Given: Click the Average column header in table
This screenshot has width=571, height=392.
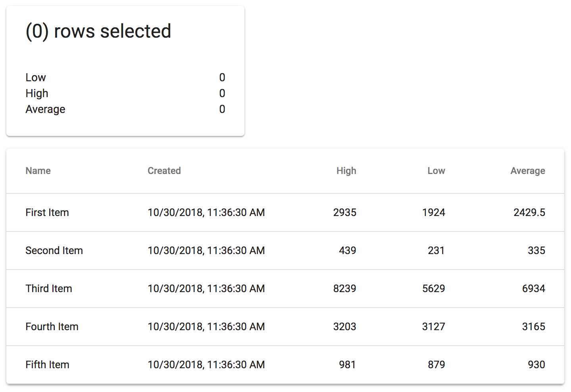Looking at the screenshot, I should coord(527,171).
